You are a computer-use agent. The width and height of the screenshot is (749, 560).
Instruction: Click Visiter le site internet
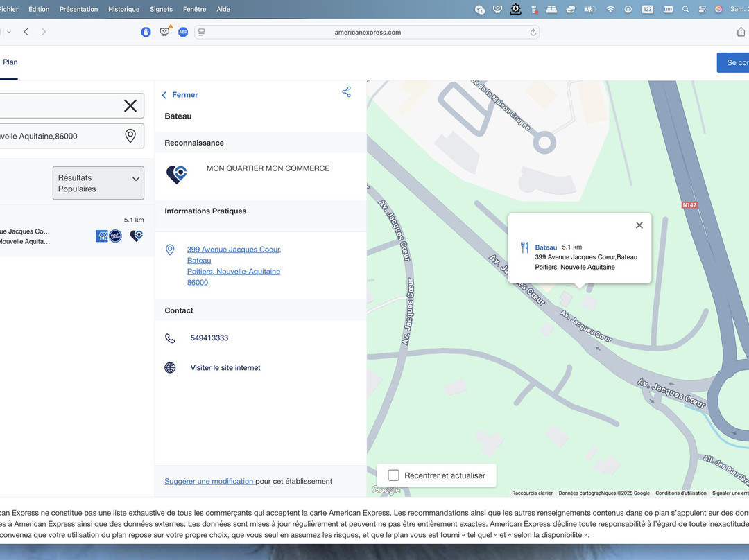(x=225, y=368)
